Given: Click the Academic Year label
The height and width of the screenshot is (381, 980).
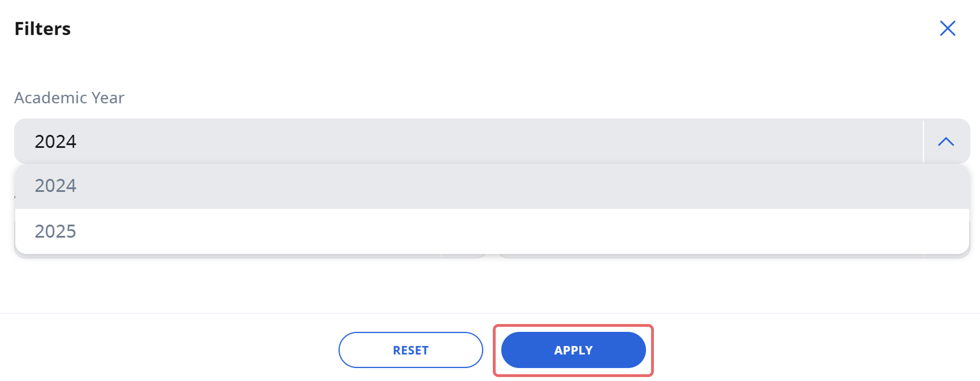Looking at the screenshot, I should (x=69, y=98).
